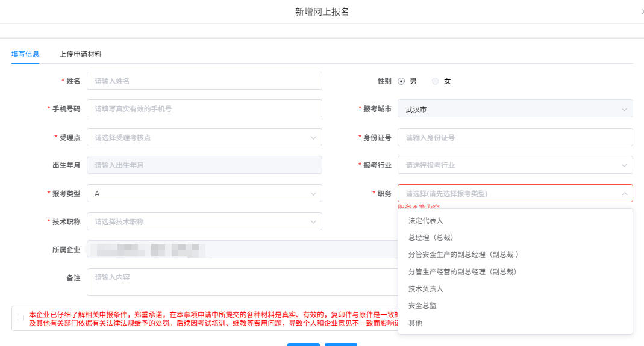Select 分管安全生产的副总经理 option

[x=463, y=255]
